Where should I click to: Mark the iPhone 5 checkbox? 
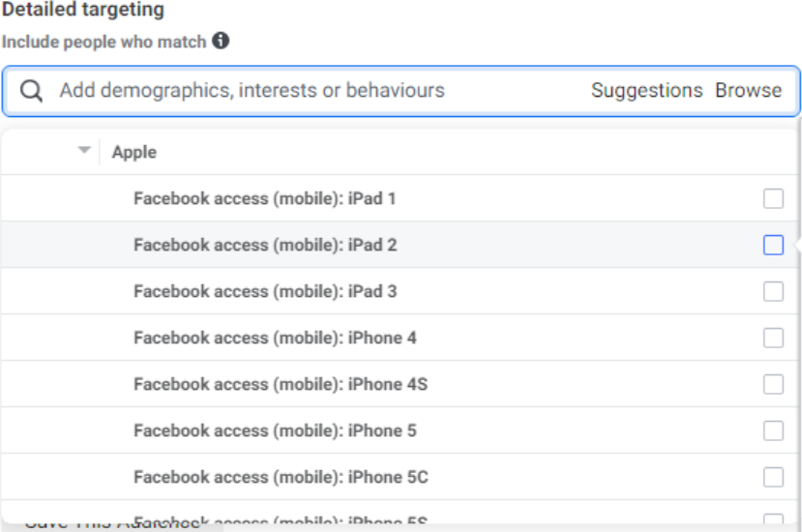tap(773, 430)
